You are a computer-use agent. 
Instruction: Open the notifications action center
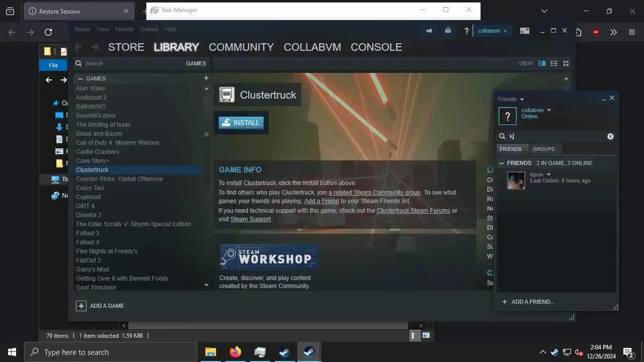[x=628, y=352]
